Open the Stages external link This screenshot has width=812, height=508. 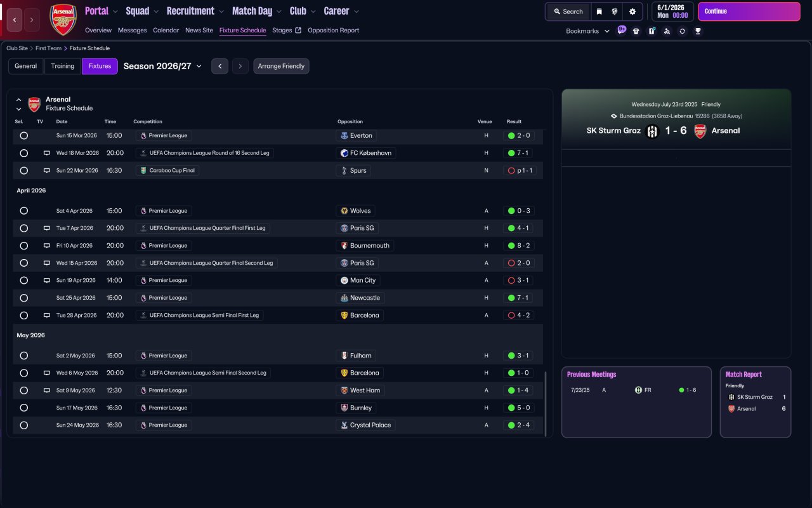tap(287, 30)
